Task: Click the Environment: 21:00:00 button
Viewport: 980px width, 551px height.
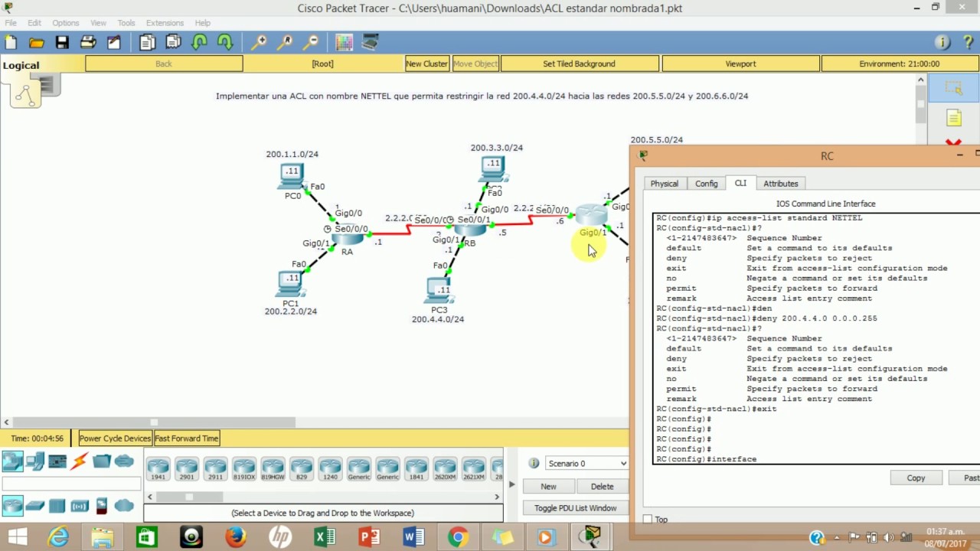Action: click(899, 64)
